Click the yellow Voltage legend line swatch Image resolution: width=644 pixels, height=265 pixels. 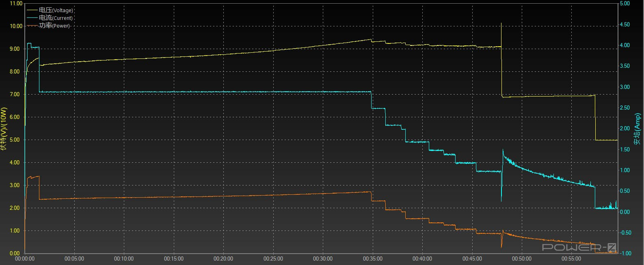[32, 10]
